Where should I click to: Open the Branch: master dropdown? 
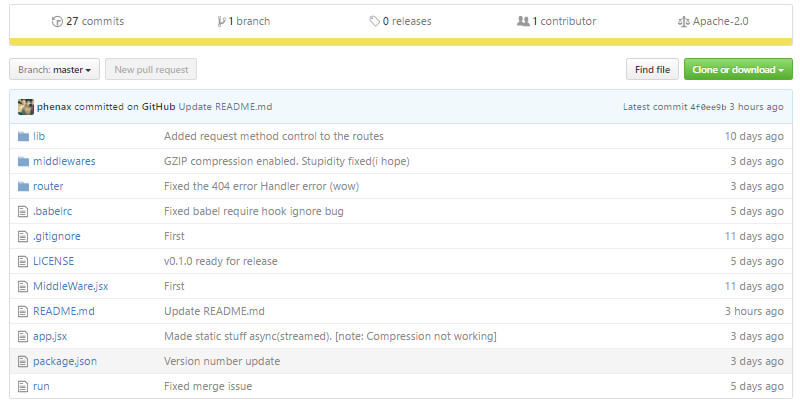coord(55,69)
